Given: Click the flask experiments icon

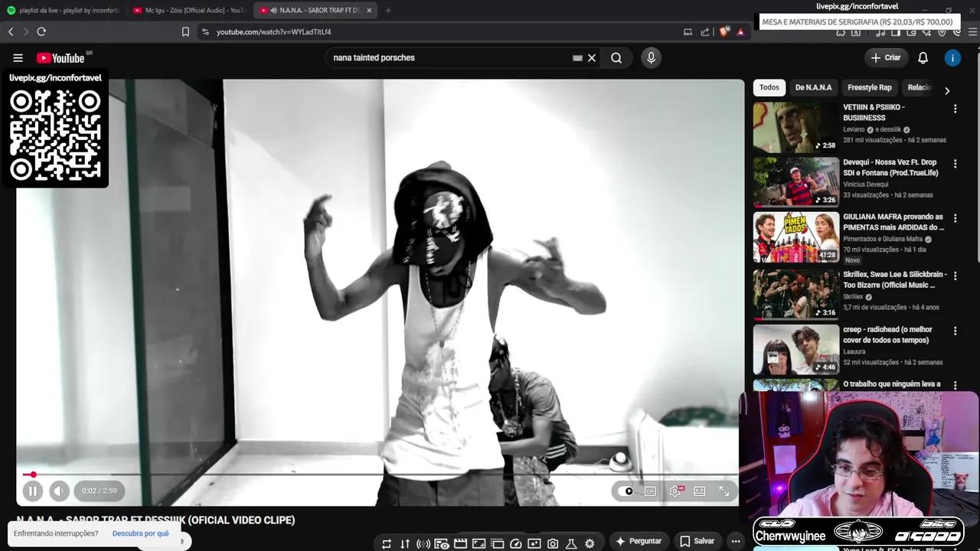Looking at the screenshot, I should (x=571, y=544).
